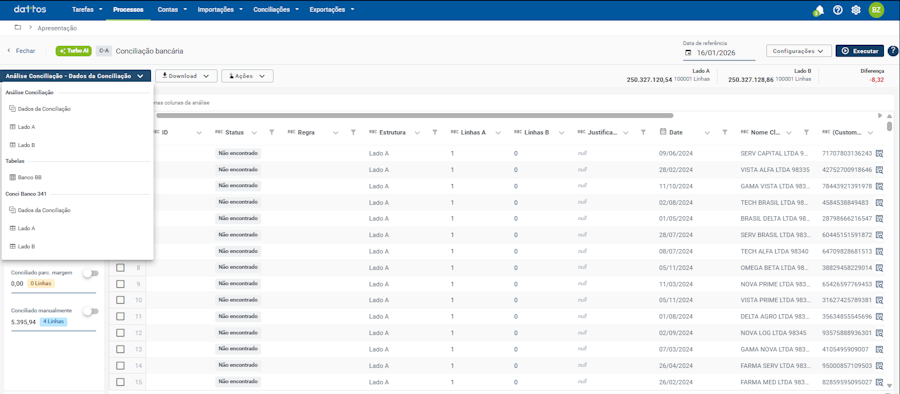The width and height of the screenshot is (900, 394).
Task: Click the C-A badge next to Turbo AI
Action: click(104, 51)
